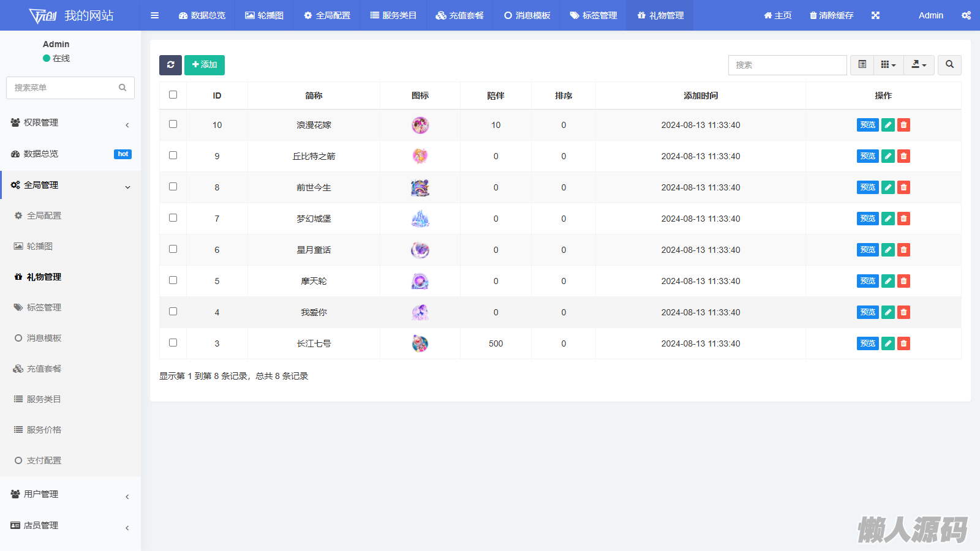Open the columns dropdown in table toolbar
Image resolution: width=980 pixels, height=551 pixels.
coord(888,65)
